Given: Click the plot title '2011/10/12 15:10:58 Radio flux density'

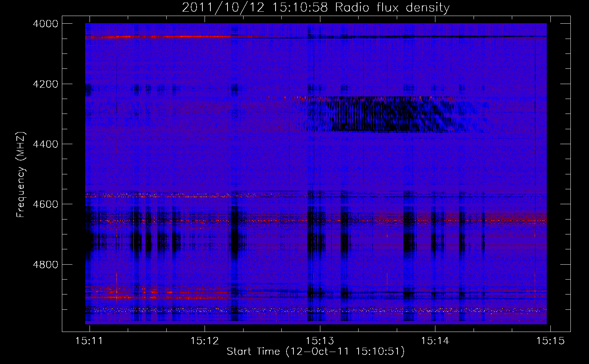Looking at the screenshot, I should [x=316, y=7].
